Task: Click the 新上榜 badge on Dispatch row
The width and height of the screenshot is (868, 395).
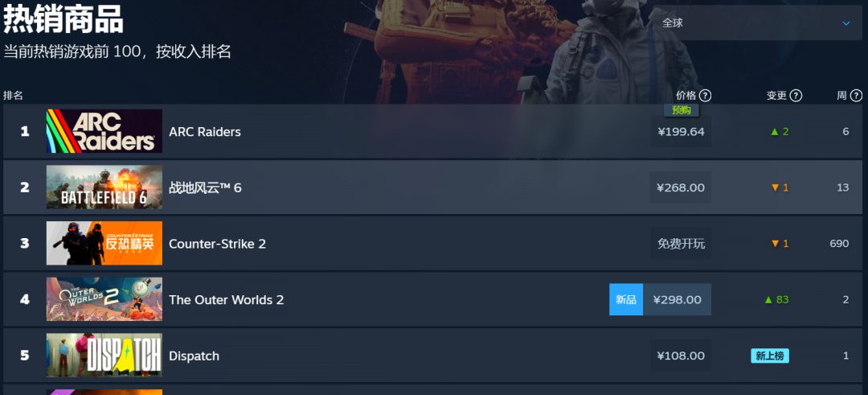Action: click(769, 356)
